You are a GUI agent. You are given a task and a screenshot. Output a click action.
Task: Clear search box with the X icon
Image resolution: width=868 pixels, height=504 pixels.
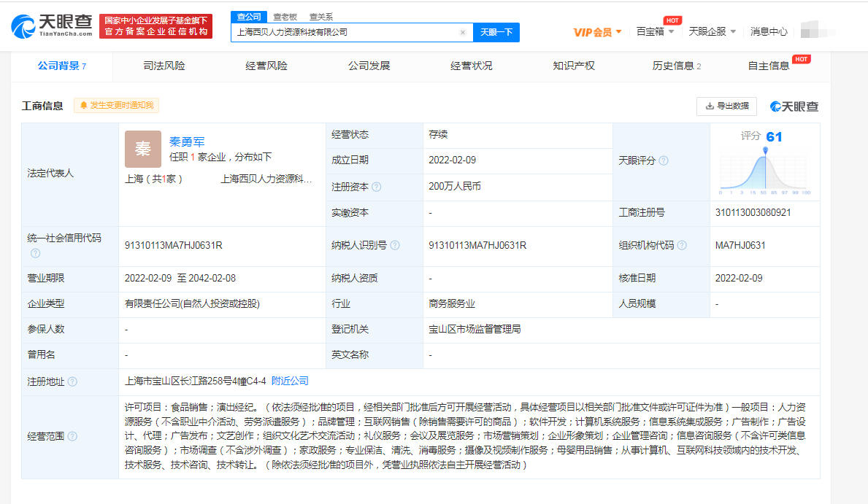click(x=463, y=33)
